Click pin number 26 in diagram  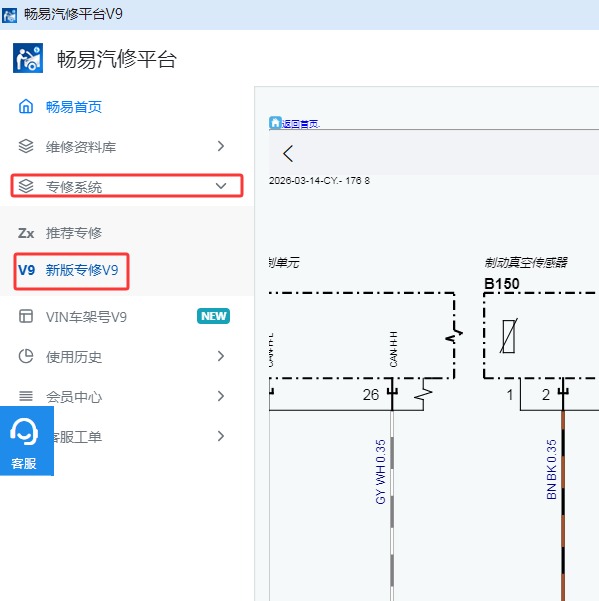[371, 395]
